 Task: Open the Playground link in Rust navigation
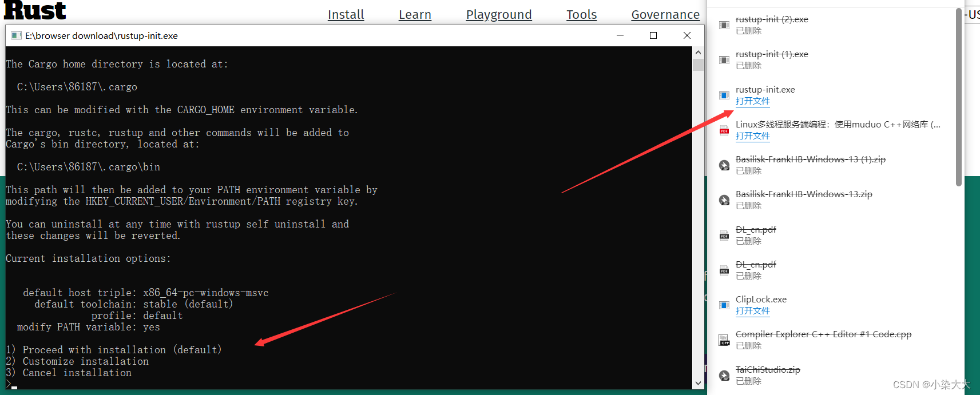click(499, 15)
